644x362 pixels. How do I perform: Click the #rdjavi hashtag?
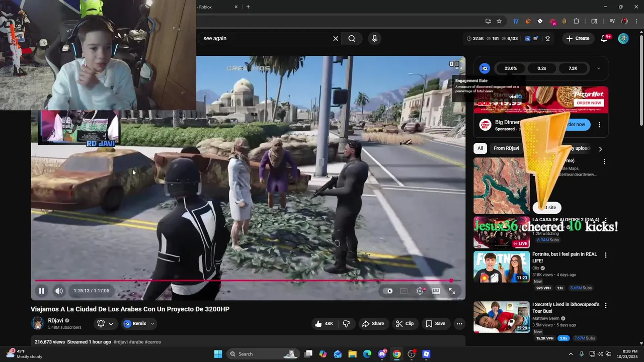click(120, 342)
